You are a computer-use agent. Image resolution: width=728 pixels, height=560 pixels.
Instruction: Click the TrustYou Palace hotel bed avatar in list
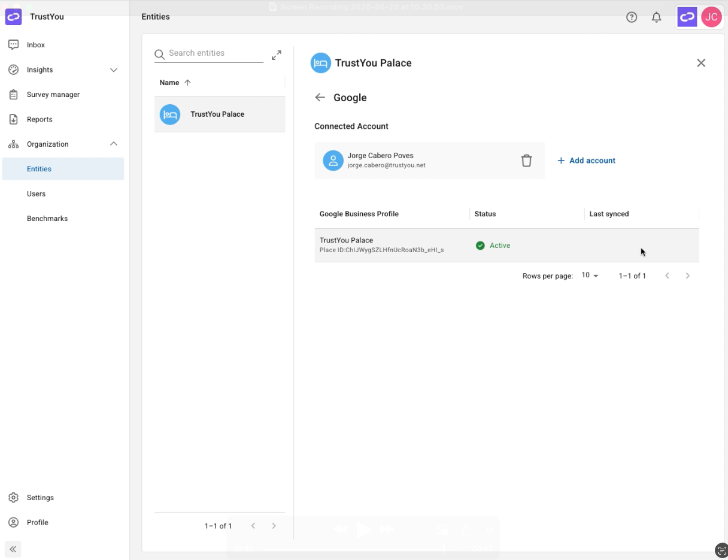[x=170, y=114]
